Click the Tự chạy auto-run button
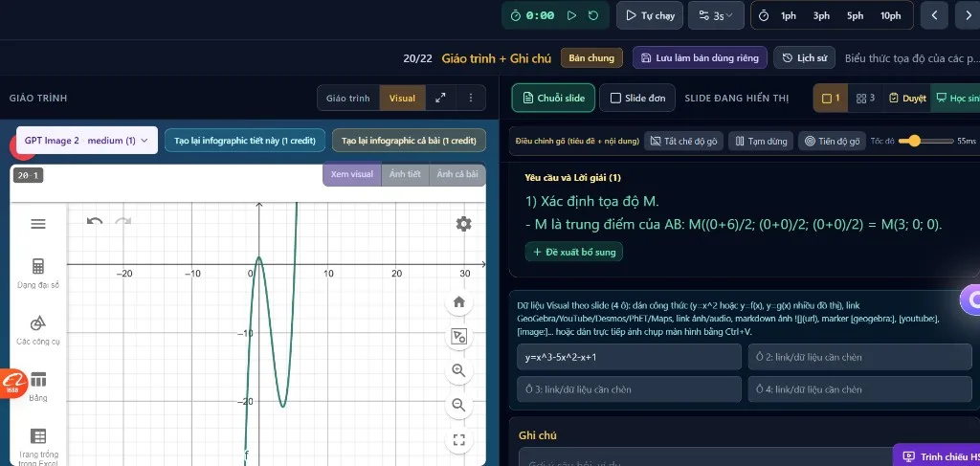This screenshot has height=466, width=980. click(x=650, y=15)
